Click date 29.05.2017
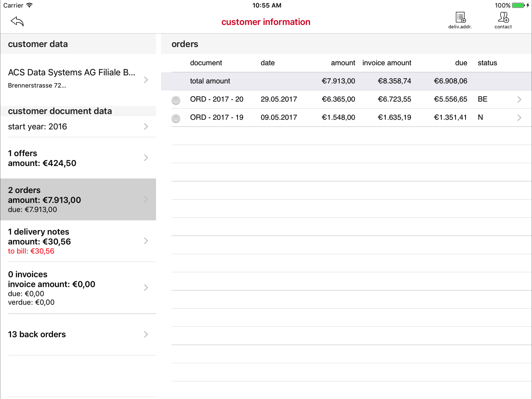532x399 pixels. (279, 99)
